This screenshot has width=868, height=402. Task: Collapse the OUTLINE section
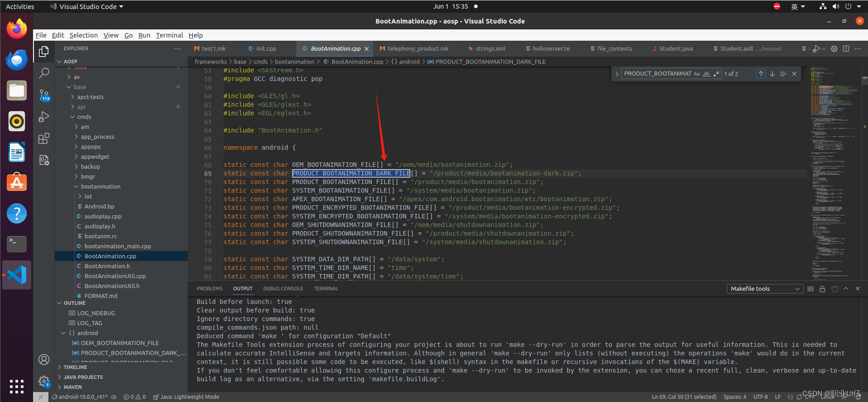(59, 303)
